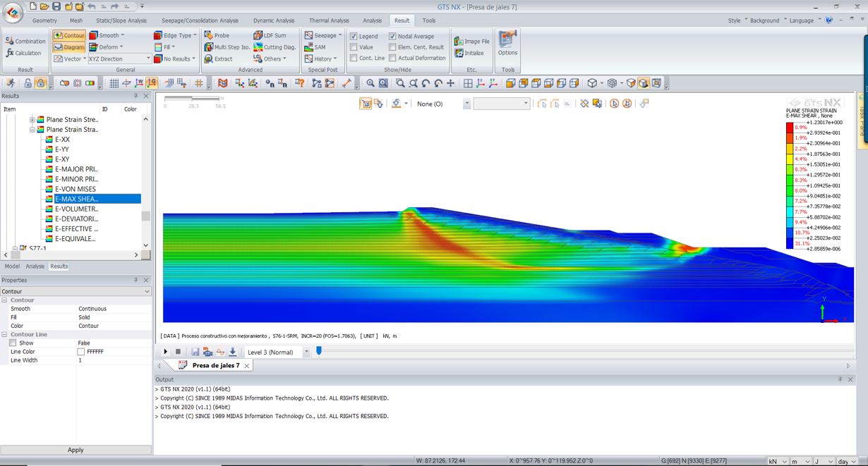
Task: Open the XYZ Direction combo box
Action: click(119, 59)
